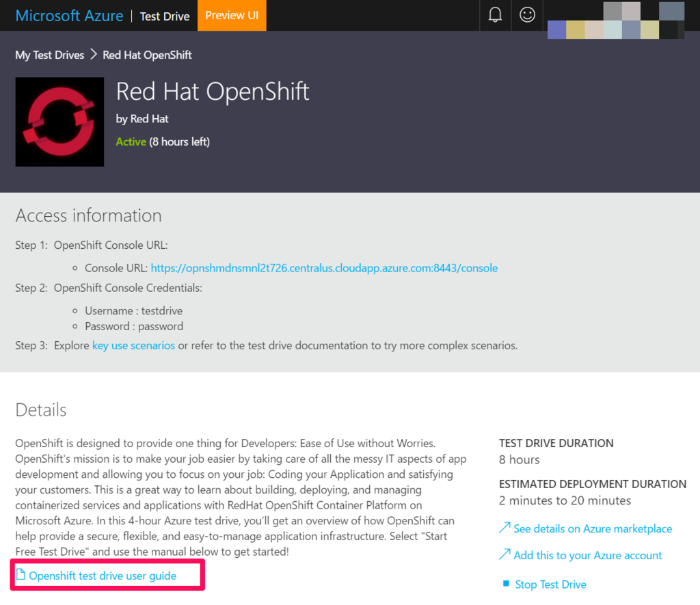Viewport: 700px width, 605px height.
Task: Click '2 minutes to 20 minutes' value
Action: (565, 500)
